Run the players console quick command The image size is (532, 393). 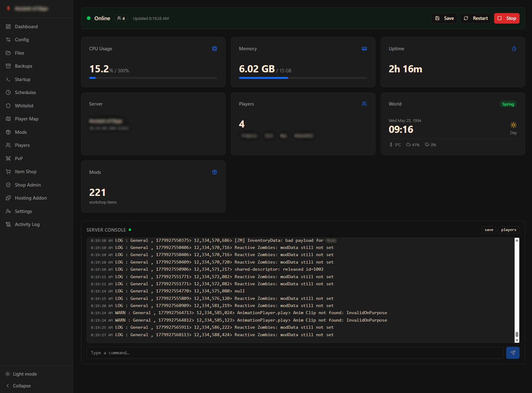point(509,230)
